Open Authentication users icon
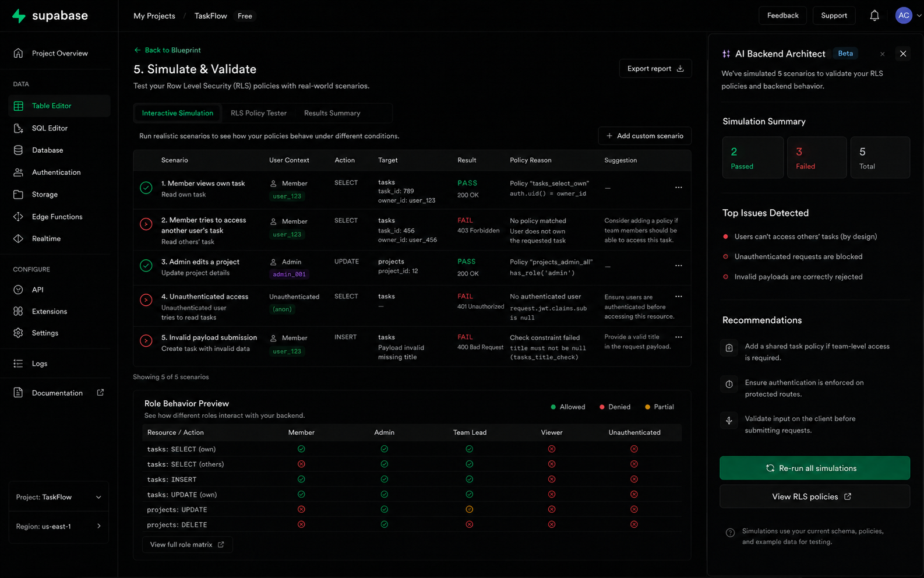This screenshot has height=578, width=924. [19, 172]
